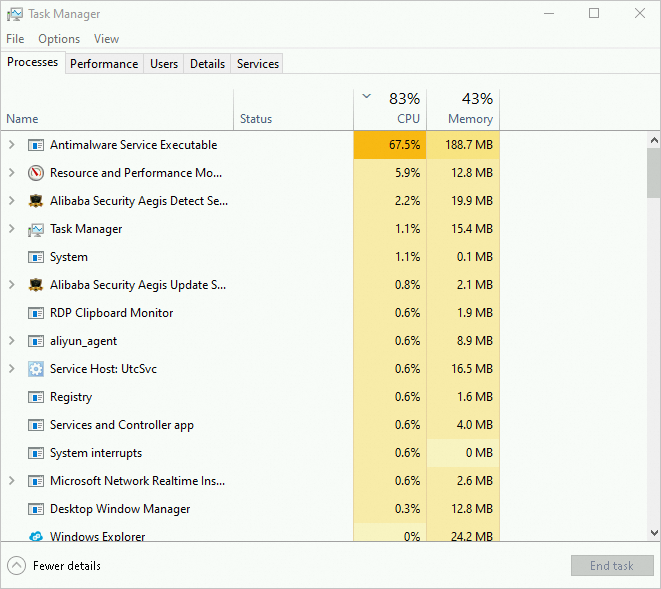Image resolution: width=661 pixels, height=589 pixels.
Task: Expand Service Host: UtcSvc group
Action: tap(12, 369)
